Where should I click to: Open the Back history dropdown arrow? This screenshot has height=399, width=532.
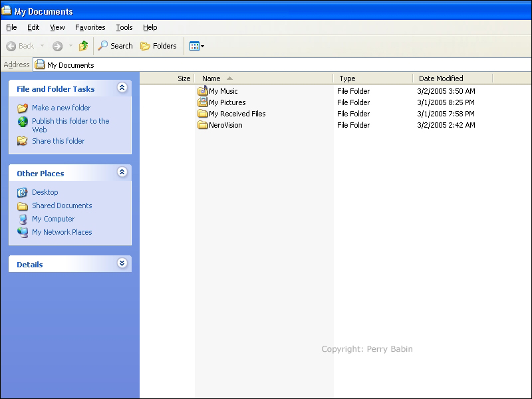point(43,45)
